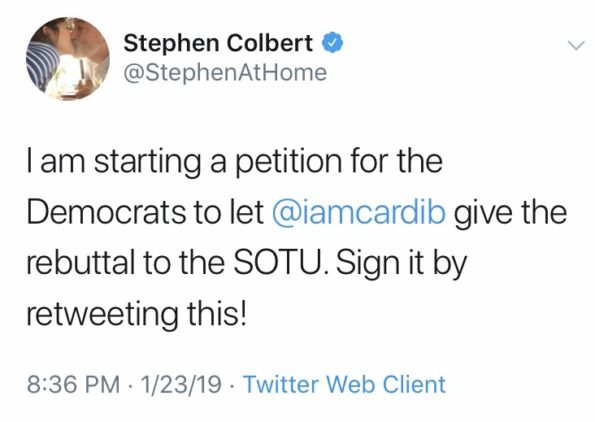Image resolution: width=595 pixels, height=422 pixels.
Task: Click the 1/23/19 tweet date
Action: (181, 384)
